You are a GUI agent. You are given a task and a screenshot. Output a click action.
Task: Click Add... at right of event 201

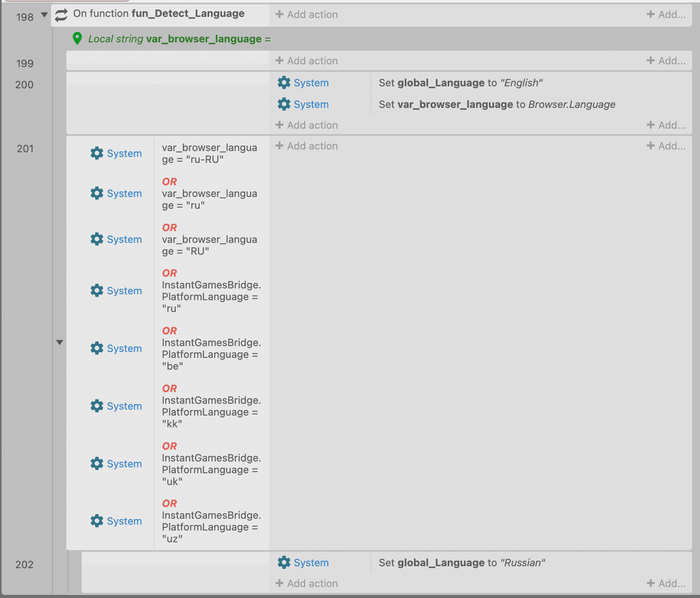click(x=666, y=146)
